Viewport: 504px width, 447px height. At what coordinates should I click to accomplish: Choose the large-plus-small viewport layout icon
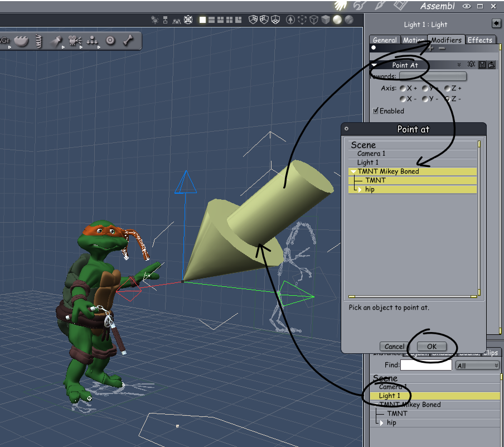238,20
